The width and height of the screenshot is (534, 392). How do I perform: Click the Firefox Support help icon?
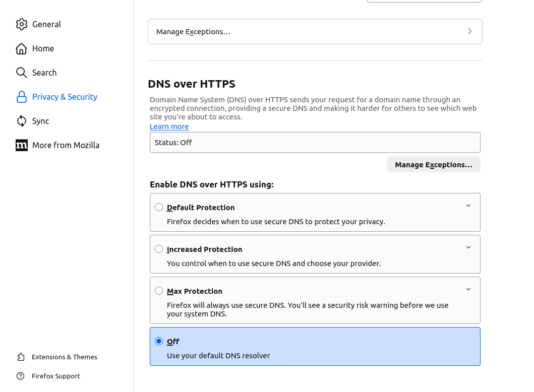[21, 376]
